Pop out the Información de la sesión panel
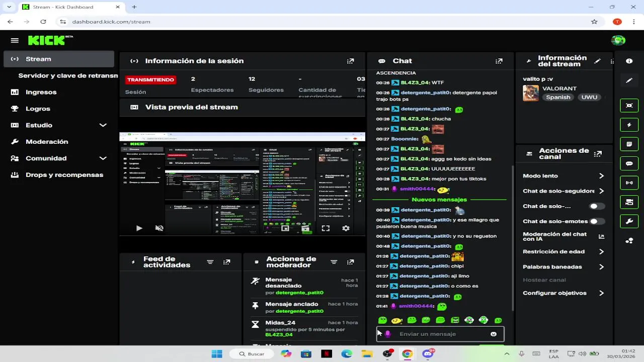Viewport: 644px width, 362px height. 351,61
